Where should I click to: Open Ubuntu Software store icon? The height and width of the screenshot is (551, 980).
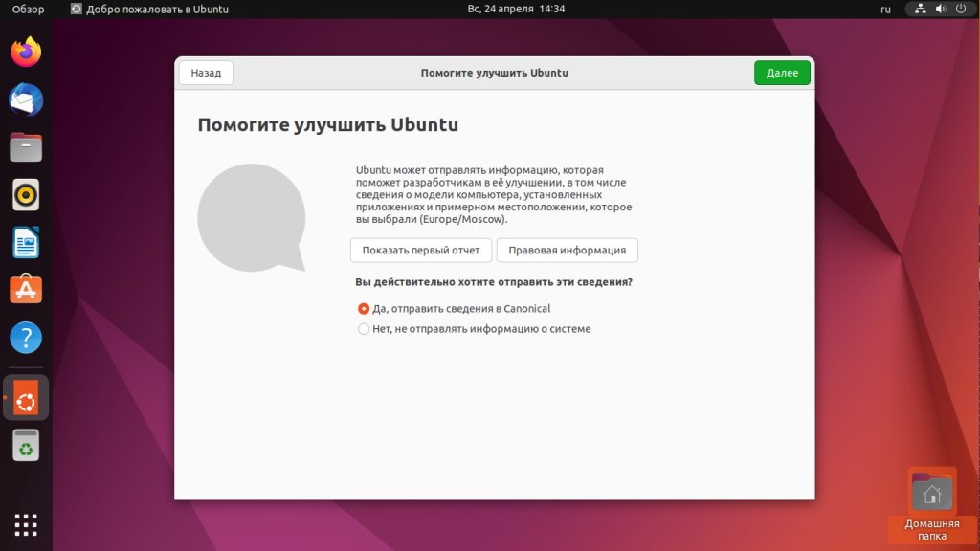click(26, 289)
